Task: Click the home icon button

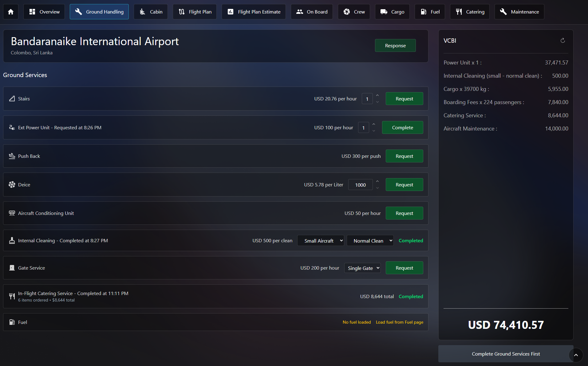Action: [x=11, y=12]
